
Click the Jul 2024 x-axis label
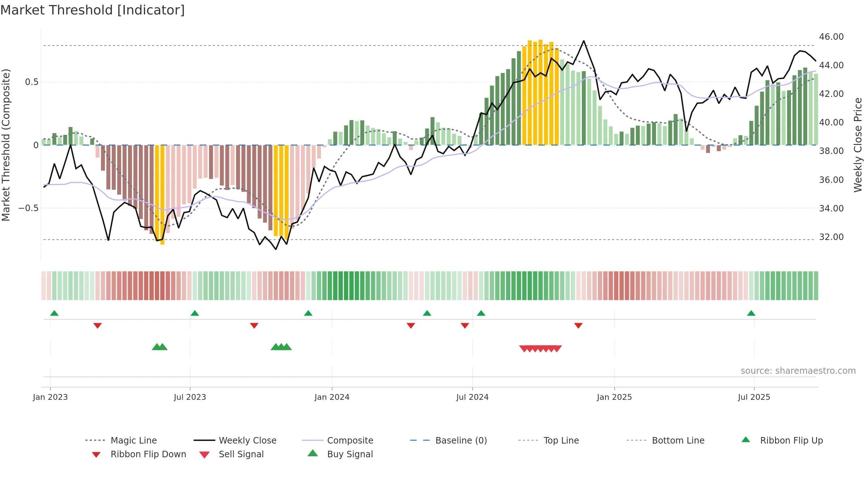[472, 397]
